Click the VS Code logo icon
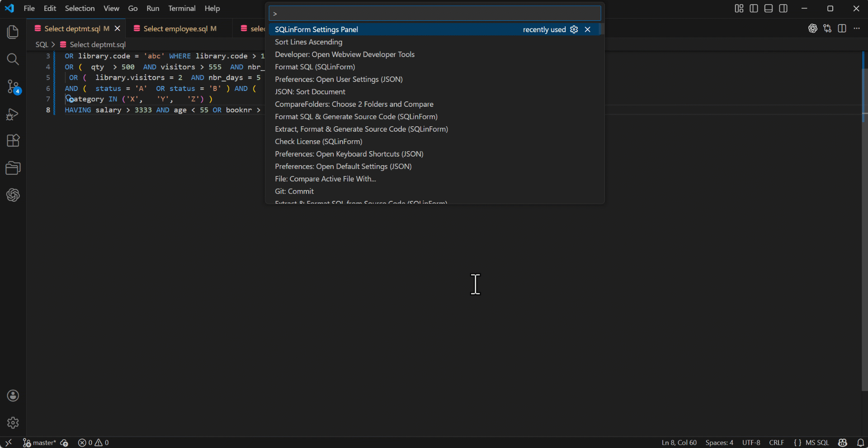Image resolution: width=868 pixels, height=448 pixels. tap(9, 8)
